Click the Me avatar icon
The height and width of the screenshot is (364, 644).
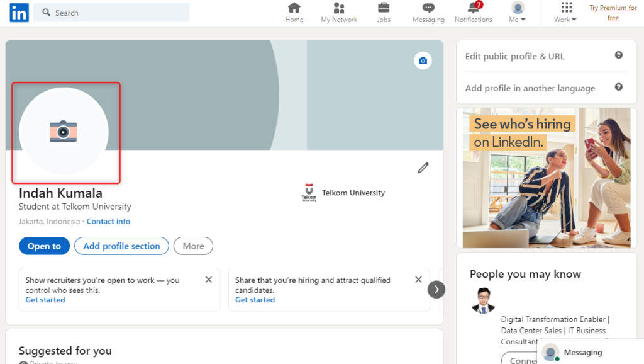518,8
